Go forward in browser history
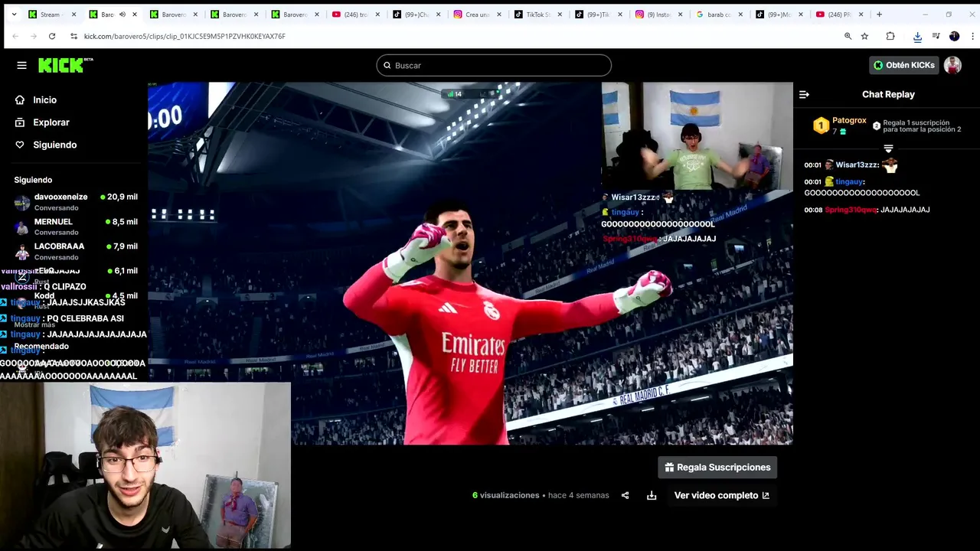This screenshot has height=551, width=980. [34, 36]
